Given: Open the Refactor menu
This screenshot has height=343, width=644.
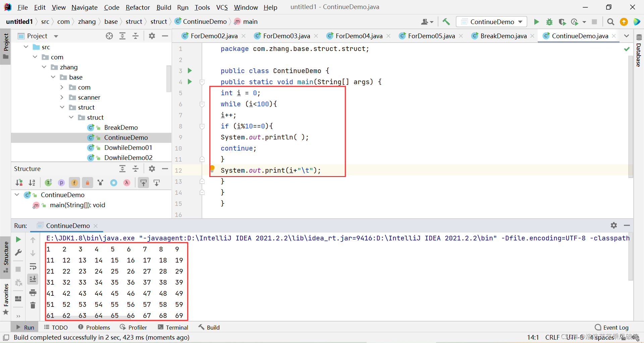Looking at the screenshot, I should (138, 7).
